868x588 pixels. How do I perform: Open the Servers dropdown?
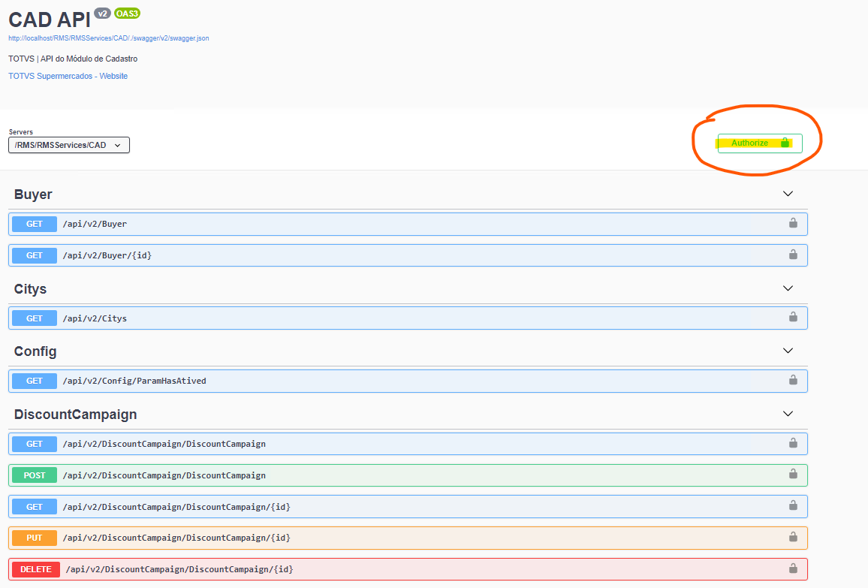[69, 145]
